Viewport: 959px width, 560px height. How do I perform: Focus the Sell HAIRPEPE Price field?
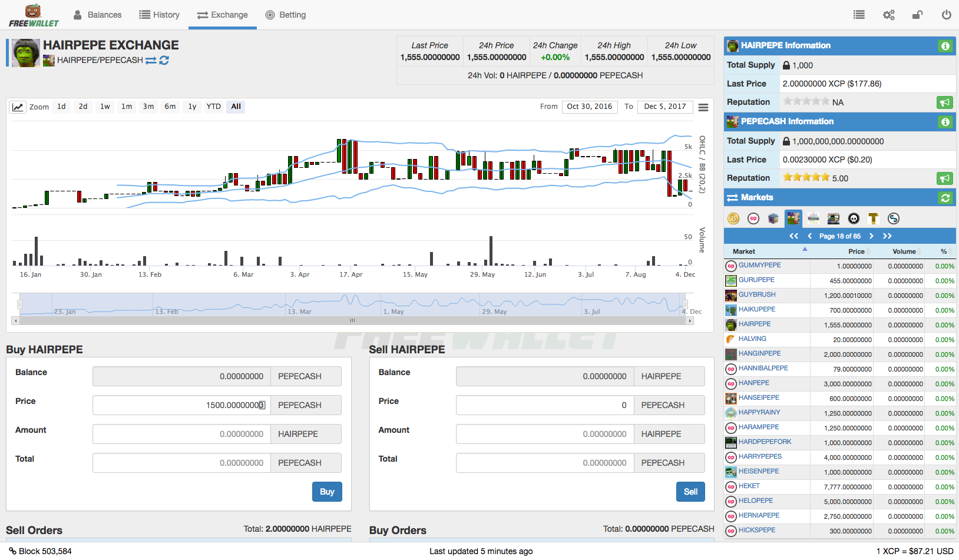click(x=545, y=405)
